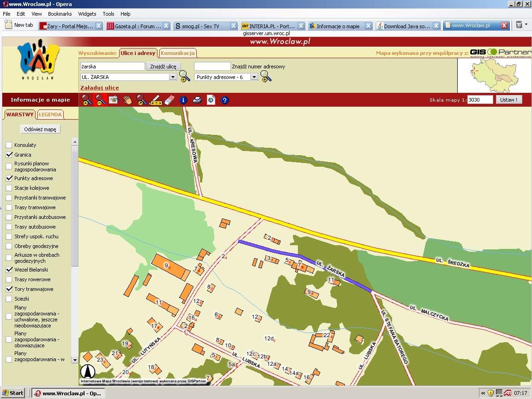
Task: Open help via blue question mark icon
Action: pyautogui.click(x=225, y=100)
